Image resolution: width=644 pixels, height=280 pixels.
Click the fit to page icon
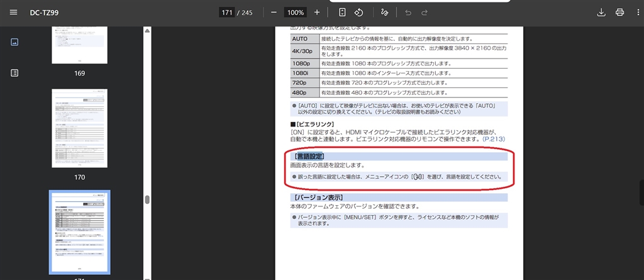coord(342,13)
